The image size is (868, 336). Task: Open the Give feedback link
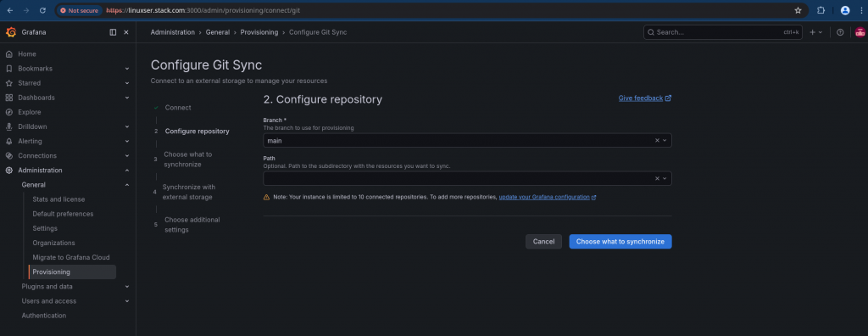645,98
